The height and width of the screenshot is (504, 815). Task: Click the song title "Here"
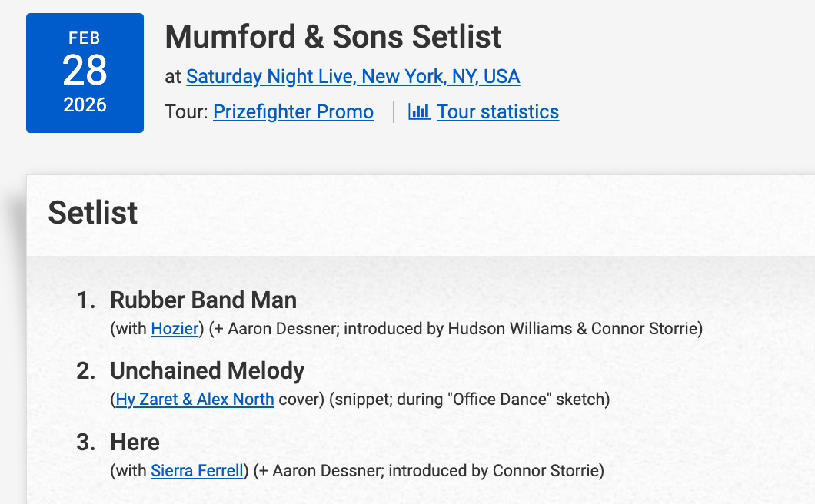(x=135, y=442)
